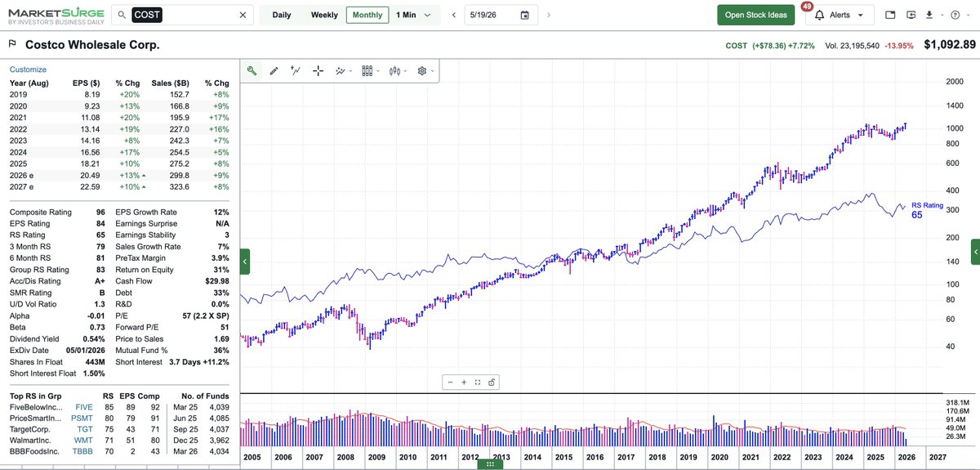Switch to the Weekly chart timeframe

point(324,15)
